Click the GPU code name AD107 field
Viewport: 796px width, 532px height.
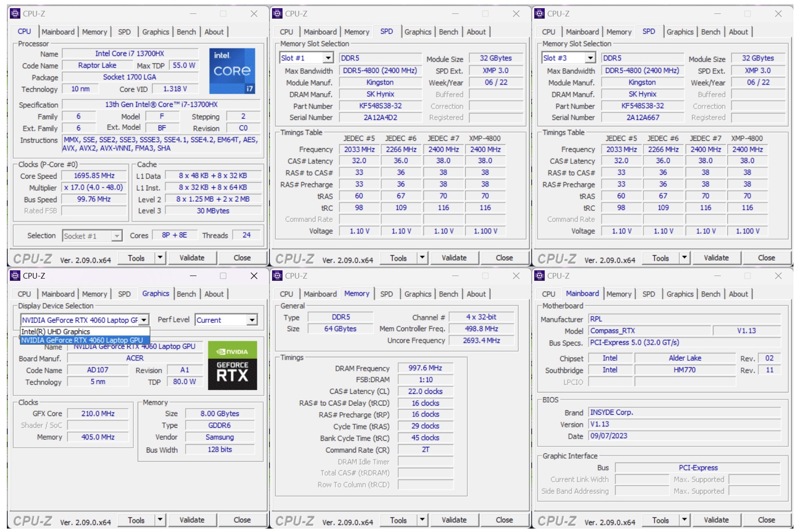pyautogui.click(x=98, y=370)
